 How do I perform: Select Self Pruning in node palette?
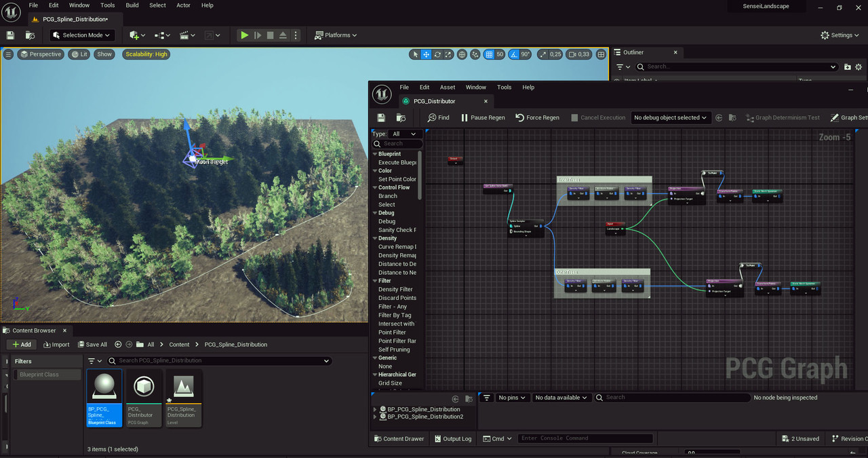[x=394, y=349]
